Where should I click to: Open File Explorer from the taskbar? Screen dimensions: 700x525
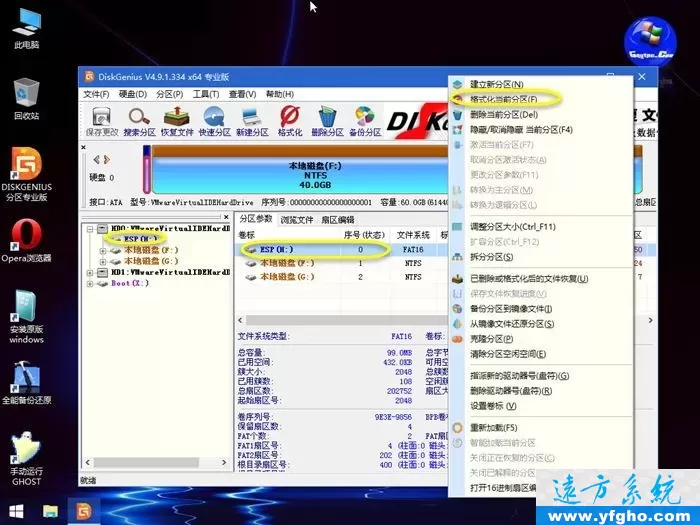coord(50,512)
